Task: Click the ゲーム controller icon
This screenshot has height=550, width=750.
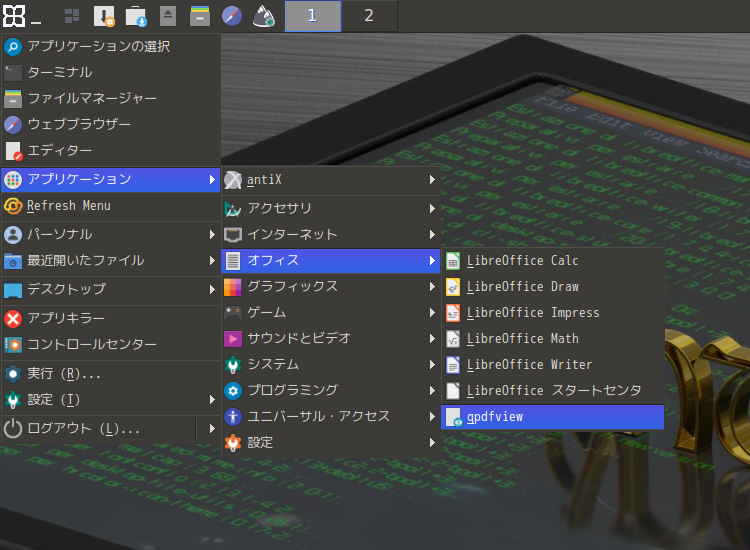Action: point(233,313)
